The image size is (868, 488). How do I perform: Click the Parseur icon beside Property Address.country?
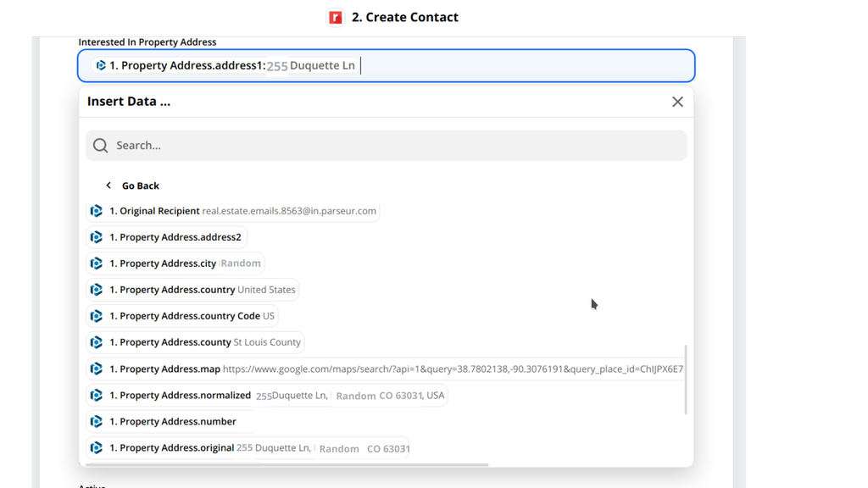tap(96, 289)
